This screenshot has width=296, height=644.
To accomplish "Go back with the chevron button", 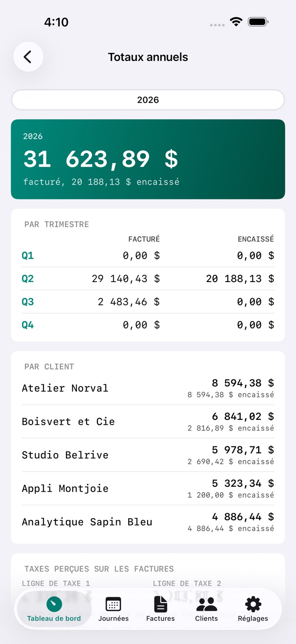I will click(28, 57).
